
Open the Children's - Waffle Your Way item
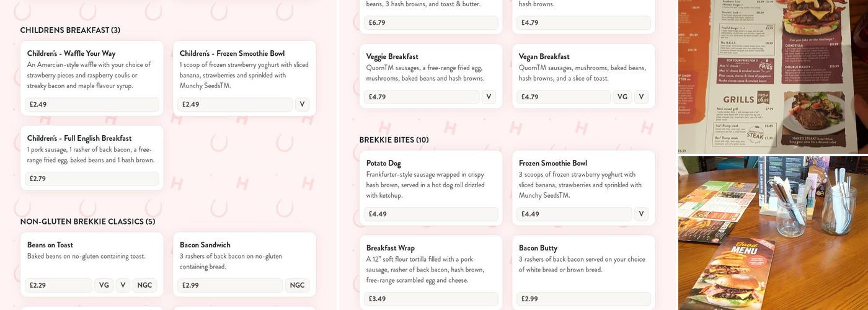click(71, 53)
